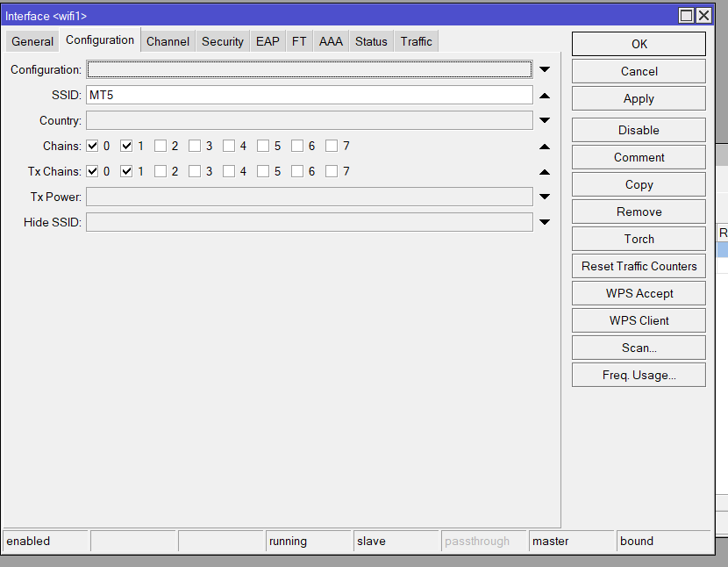Uncheck Chains 1 checkbox

click(126, 146)
